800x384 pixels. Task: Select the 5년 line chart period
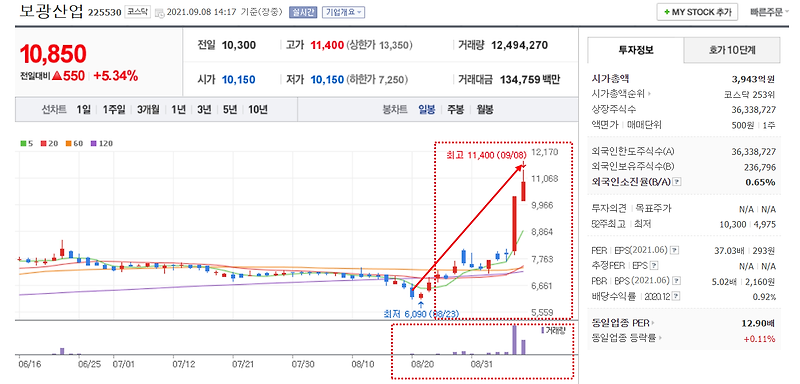[230, 110]
